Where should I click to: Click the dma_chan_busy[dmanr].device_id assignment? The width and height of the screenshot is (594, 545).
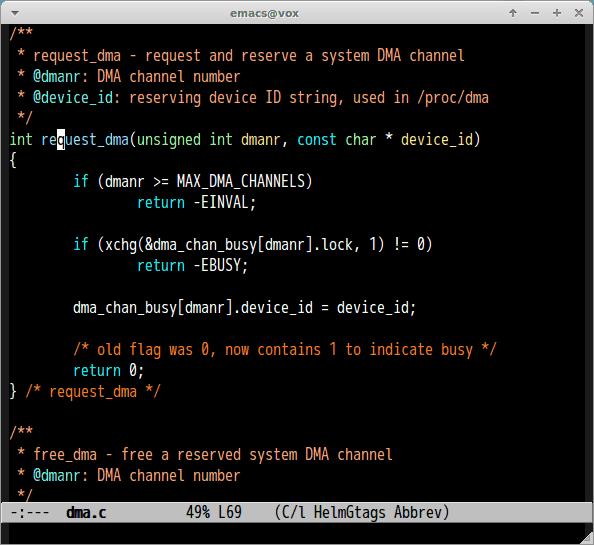coord(244,308)
